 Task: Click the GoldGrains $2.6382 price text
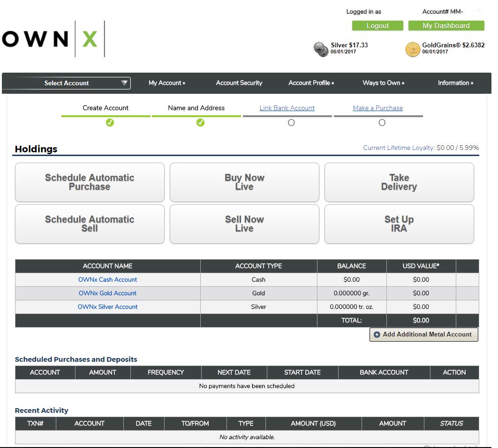pyautogui.click(x=453, y=45)
